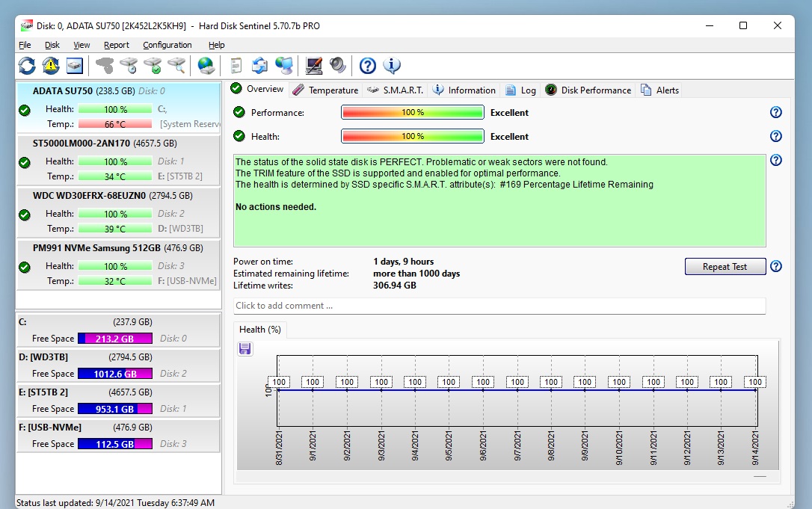Click help icon beside Repeat Test button

point(775,267)
